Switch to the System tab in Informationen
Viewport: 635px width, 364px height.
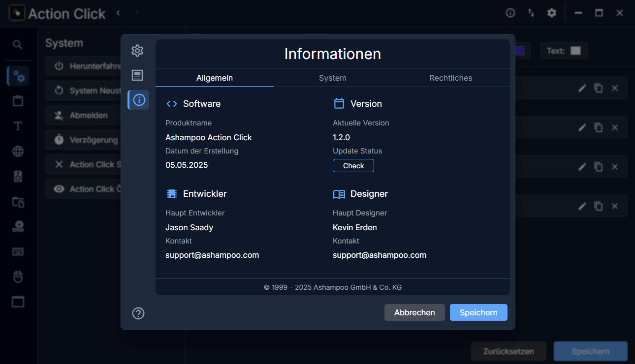tap(333, 78)
